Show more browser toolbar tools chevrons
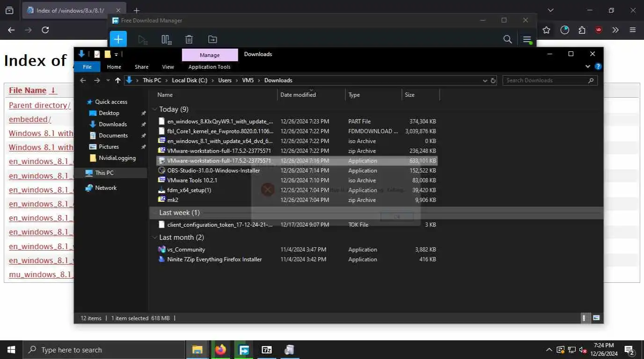Image resolution: width=644 pixels, height=359 pixels. [x=615, y=30]
